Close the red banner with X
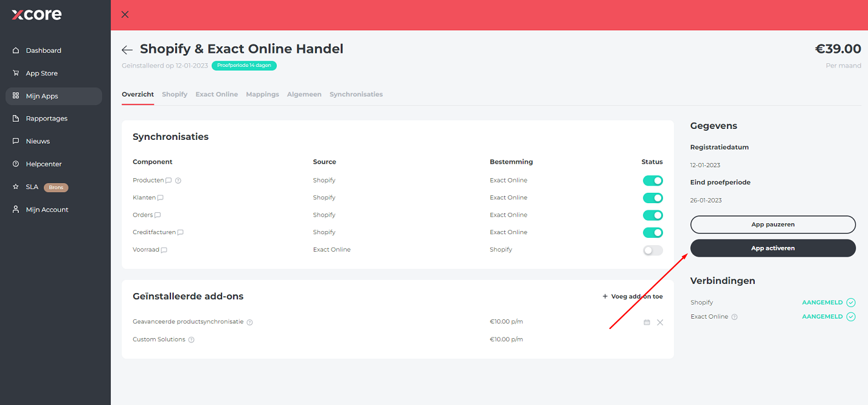Screen dimensions: 868x405 point(125,15)
